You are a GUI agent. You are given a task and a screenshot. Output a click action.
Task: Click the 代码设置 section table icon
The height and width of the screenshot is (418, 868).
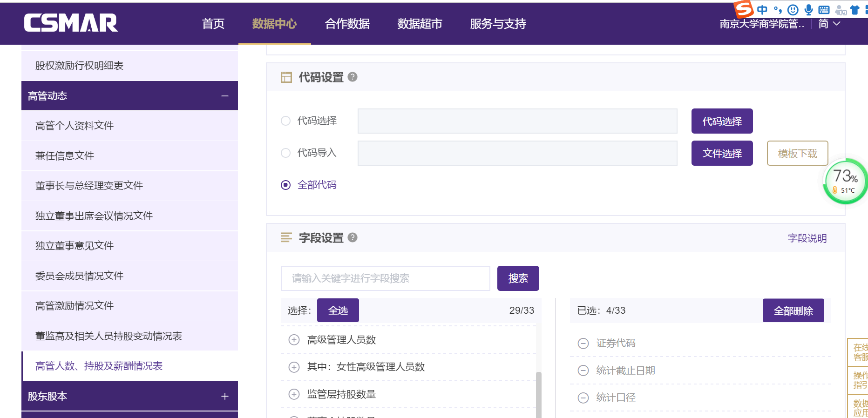point(286,77)
